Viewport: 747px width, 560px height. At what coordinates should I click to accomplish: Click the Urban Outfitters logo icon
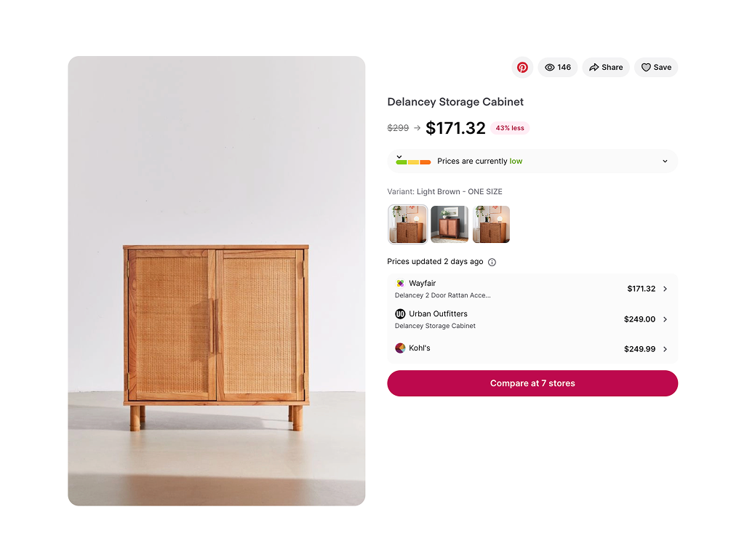400,314
